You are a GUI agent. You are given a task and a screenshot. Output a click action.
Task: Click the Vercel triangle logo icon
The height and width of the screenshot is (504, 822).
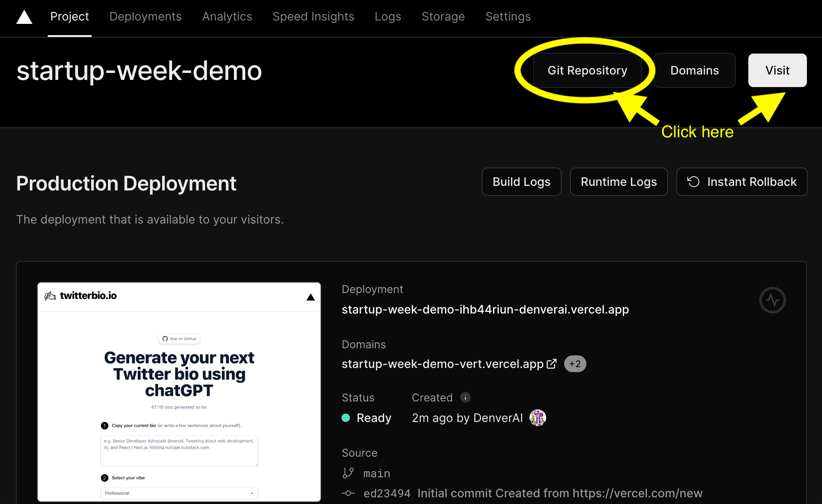23,16
